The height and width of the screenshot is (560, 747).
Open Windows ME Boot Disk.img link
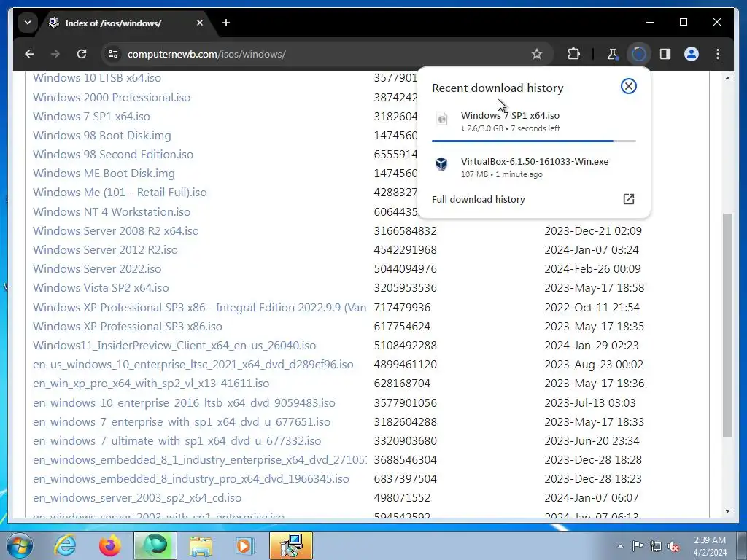pos(104,174)
